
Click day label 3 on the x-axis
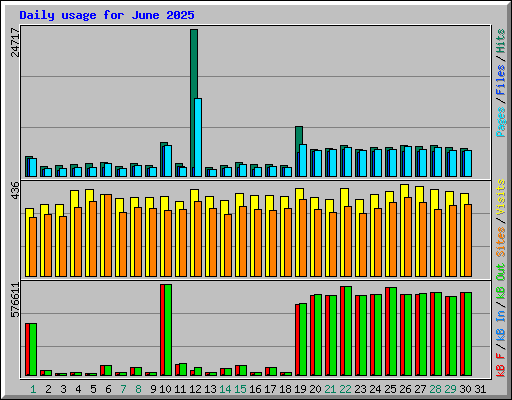click(63, 389)
